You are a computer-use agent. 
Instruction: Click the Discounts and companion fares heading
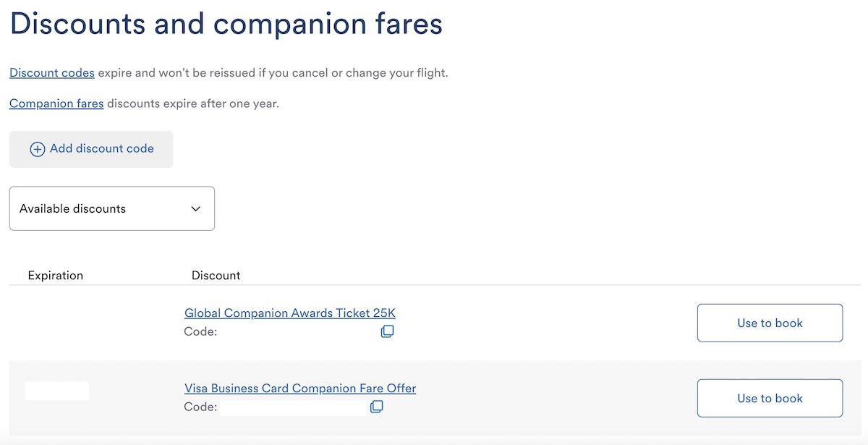coord(226,24)
